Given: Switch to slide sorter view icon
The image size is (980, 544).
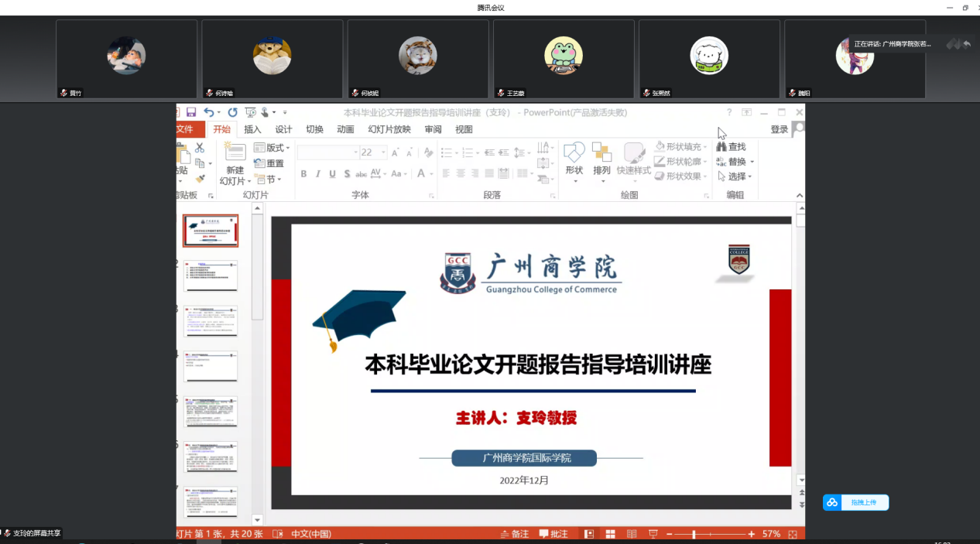Looking at the screenshot, I should (x=610, y=534).
